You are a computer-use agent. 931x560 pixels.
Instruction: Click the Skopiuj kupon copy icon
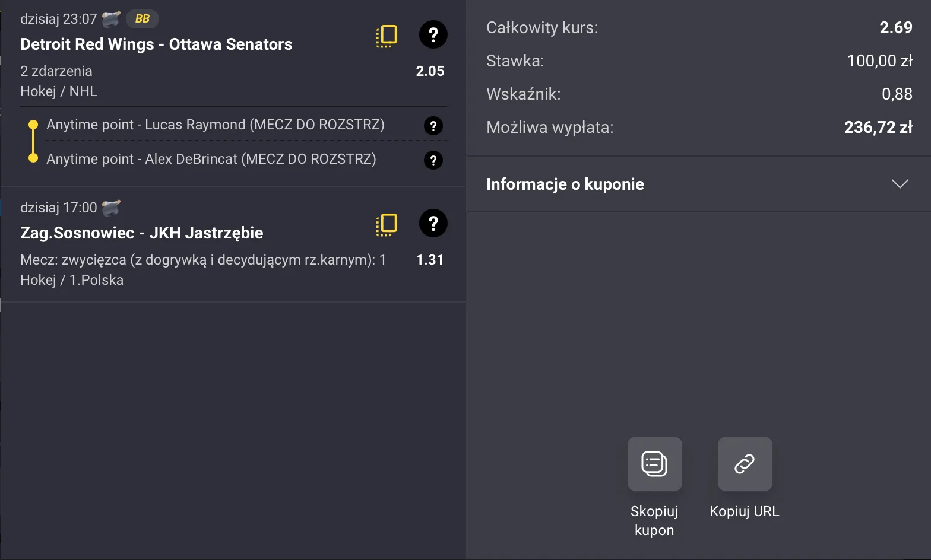click(654, 464)
